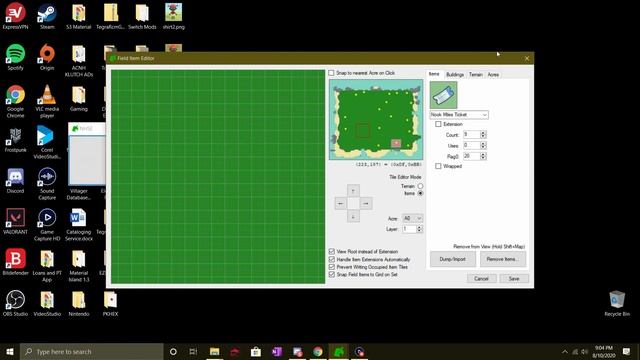The height and width of the screenshot is (360, 640).
Task: Open the Spotify desktop shortcut
Action: pos(16,57)
